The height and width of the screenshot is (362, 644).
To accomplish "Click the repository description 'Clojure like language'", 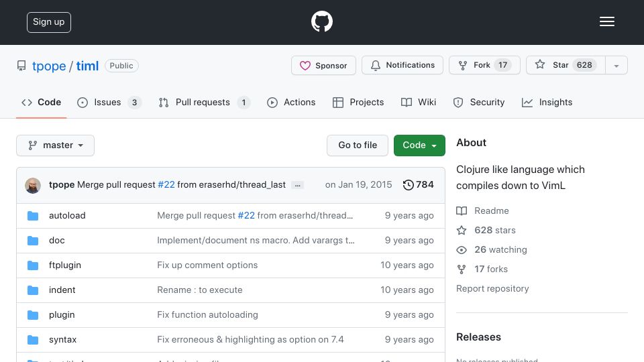I will [x=521, y=177].
